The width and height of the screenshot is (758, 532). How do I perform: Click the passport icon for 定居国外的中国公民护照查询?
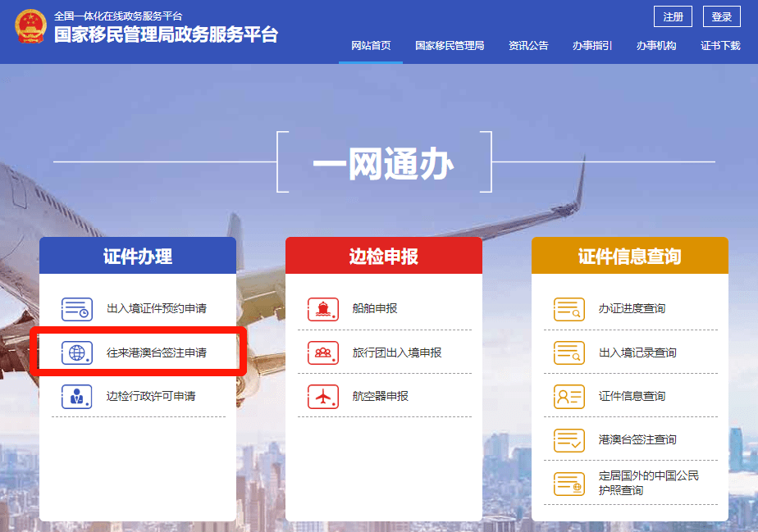coord(569,484)
